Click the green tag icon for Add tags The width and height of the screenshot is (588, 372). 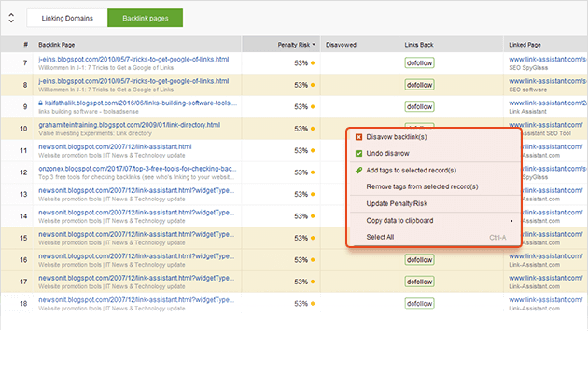coord(358,170)
